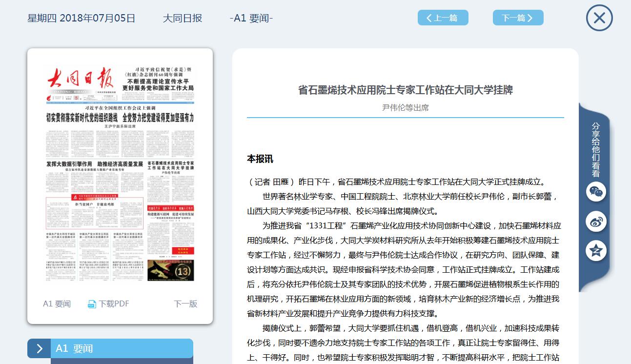Click the 分享给他们看看 share label

pos(595,149)
